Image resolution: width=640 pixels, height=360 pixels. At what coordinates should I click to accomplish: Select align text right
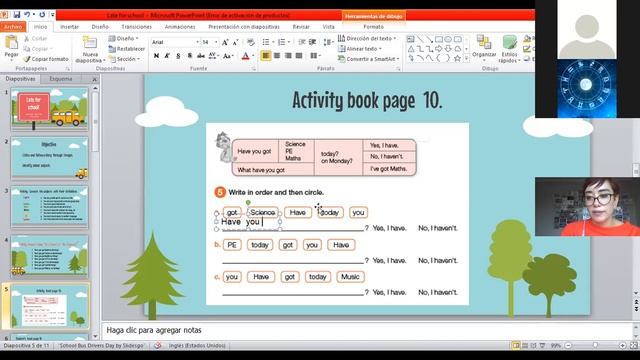click(x=288, y=56)
